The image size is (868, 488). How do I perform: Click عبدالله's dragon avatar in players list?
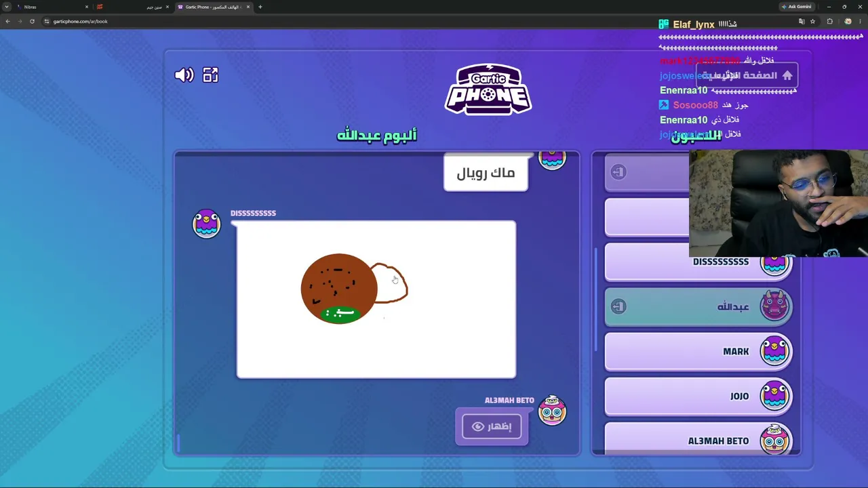774,306
